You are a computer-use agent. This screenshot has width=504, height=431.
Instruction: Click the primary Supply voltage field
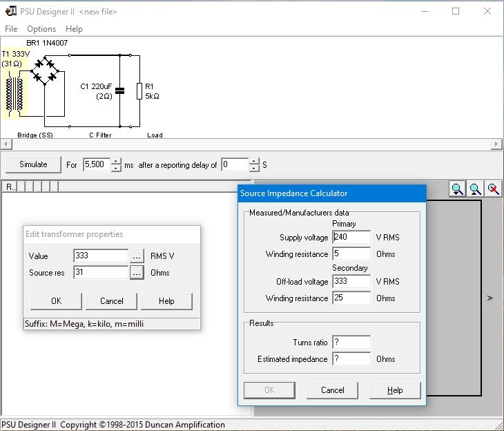351,237
